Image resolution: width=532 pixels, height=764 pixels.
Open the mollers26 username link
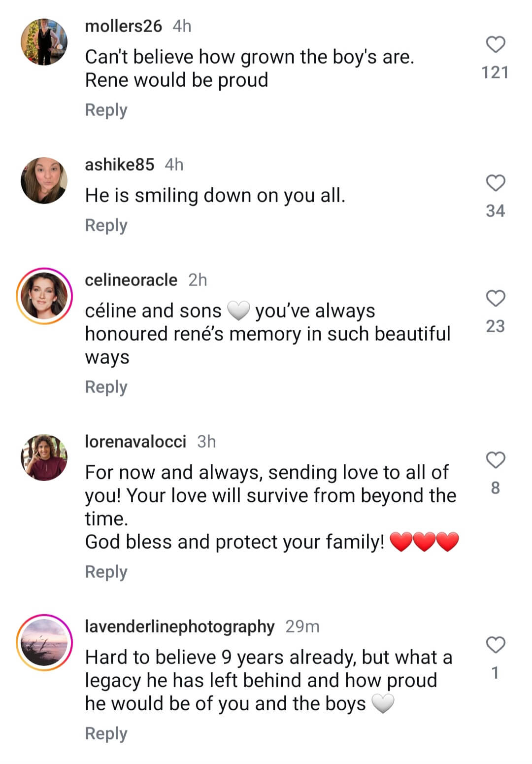[x=123, y=26]
